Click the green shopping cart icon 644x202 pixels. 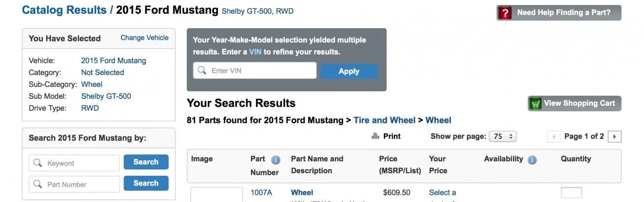click(x=536, y=104)
